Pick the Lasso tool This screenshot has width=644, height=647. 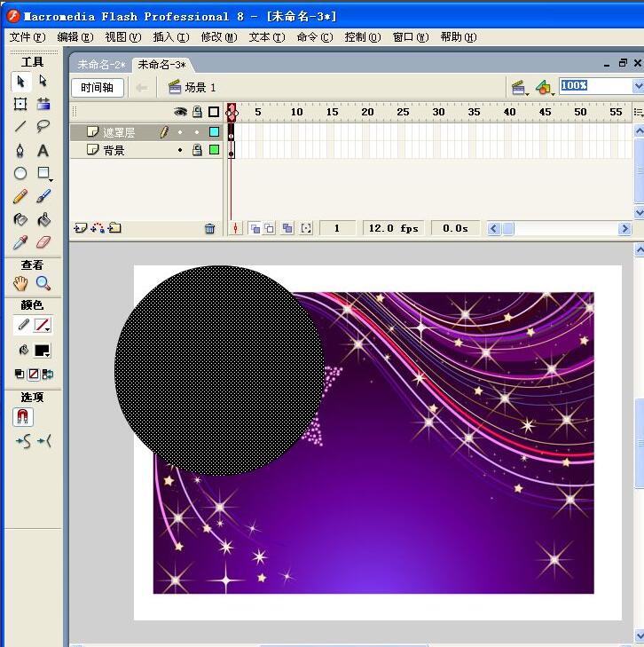(43, 126)
